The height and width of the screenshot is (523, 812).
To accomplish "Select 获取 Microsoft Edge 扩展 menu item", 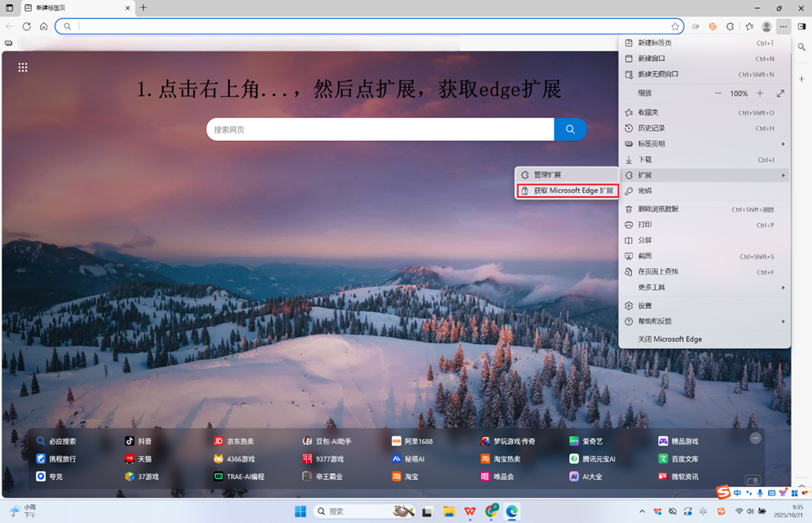I will pyautogui.click(x=568, y=191).
